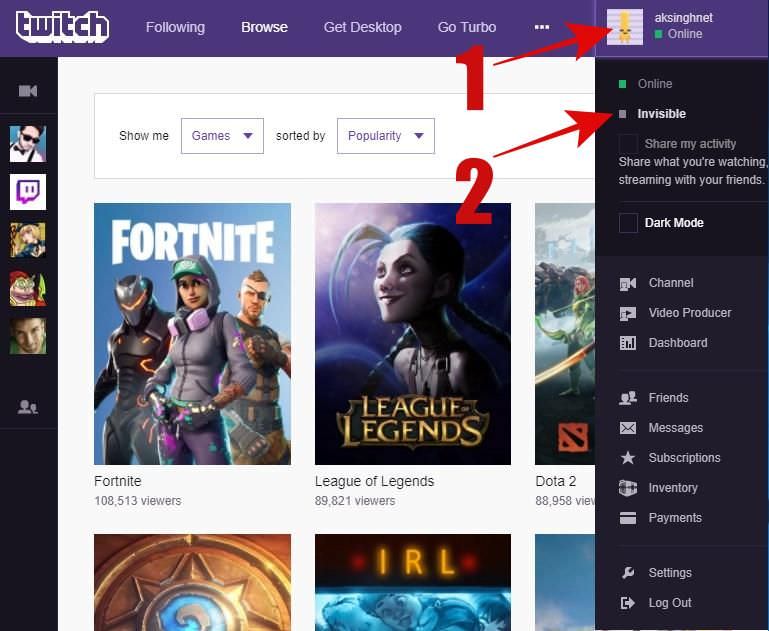
Task: Go to the Browse tab
Action: click(x=264, y=27)
